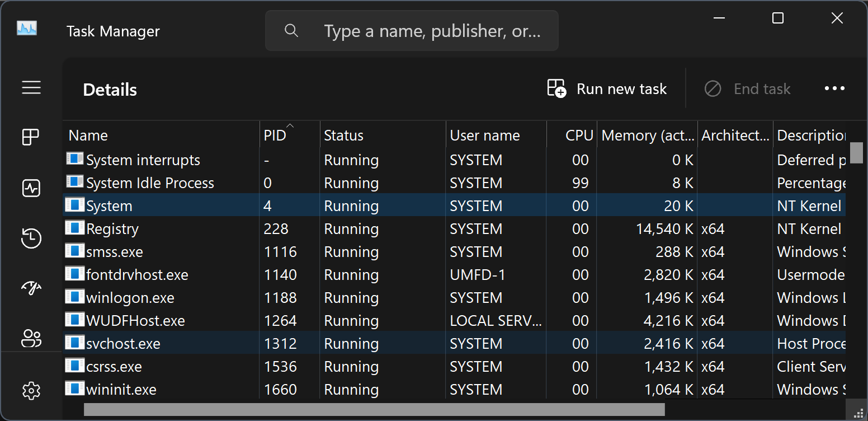Sort by the CPU column header

click(572, 135)
